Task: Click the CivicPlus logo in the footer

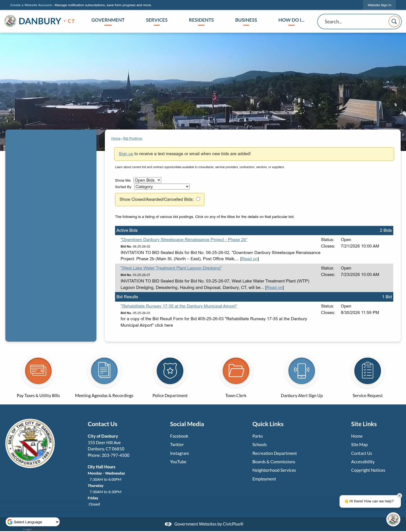Action: 168,524
